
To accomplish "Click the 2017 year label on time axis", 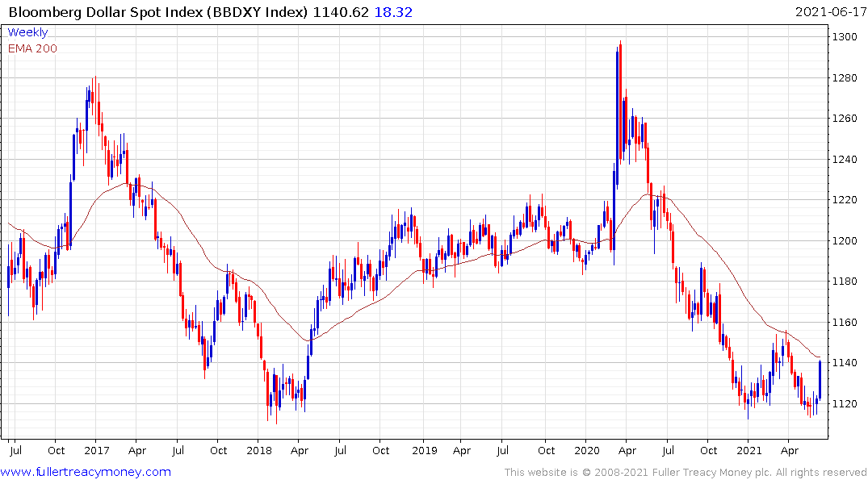I will pyautogui.click(x=97, y=451).
